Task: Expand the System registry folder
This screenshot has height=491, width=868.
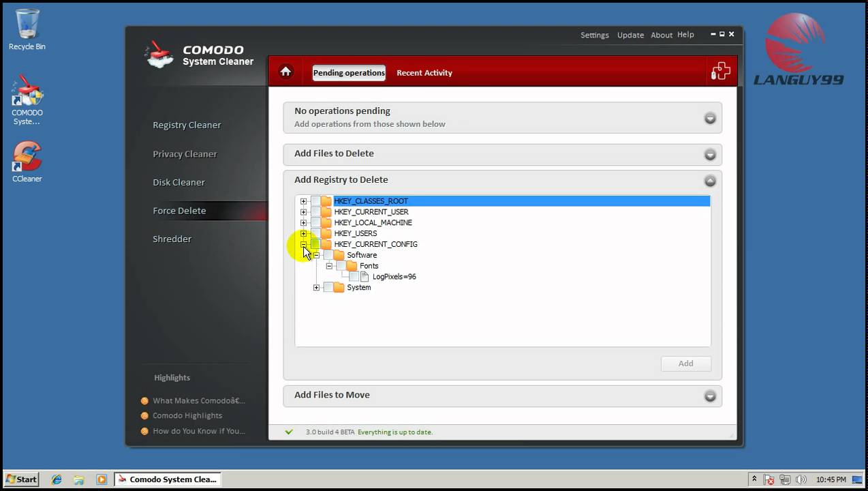Action: click(x=316, y=287)
